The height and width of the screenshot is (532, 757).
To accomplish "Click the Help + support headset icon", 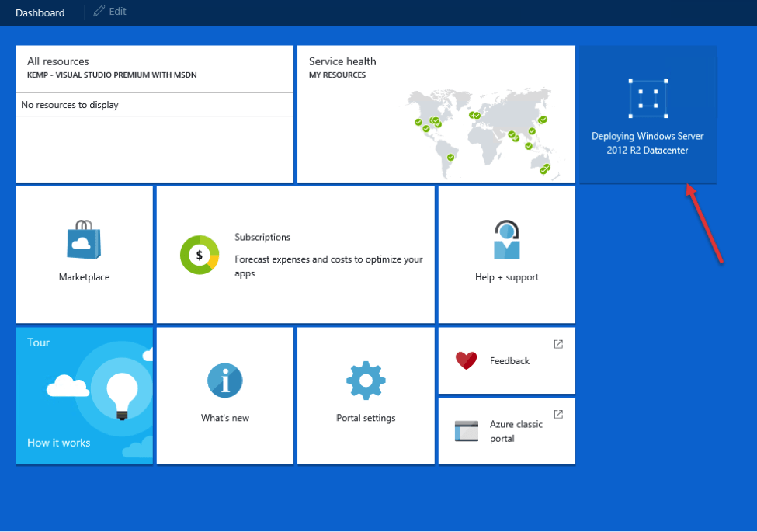I will [506, 240].
